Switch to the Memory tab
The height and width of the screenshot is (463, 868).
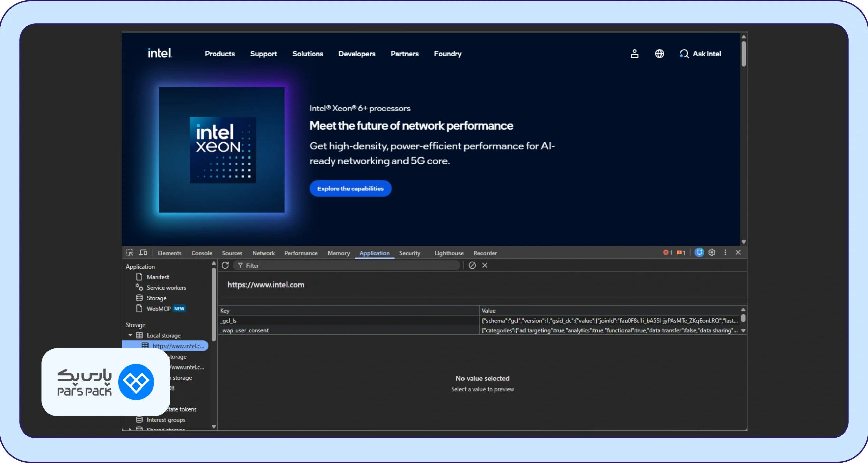coord(338,253)
